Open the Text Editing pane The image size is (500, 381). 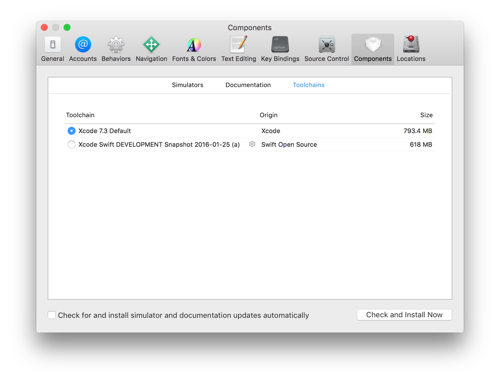click(239, 49)
